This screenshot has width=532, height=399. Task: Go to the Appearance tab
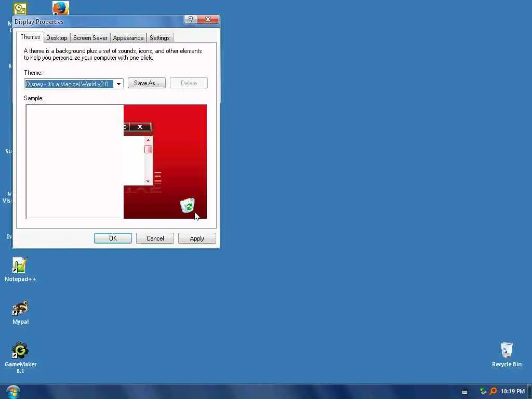[128, 37]
